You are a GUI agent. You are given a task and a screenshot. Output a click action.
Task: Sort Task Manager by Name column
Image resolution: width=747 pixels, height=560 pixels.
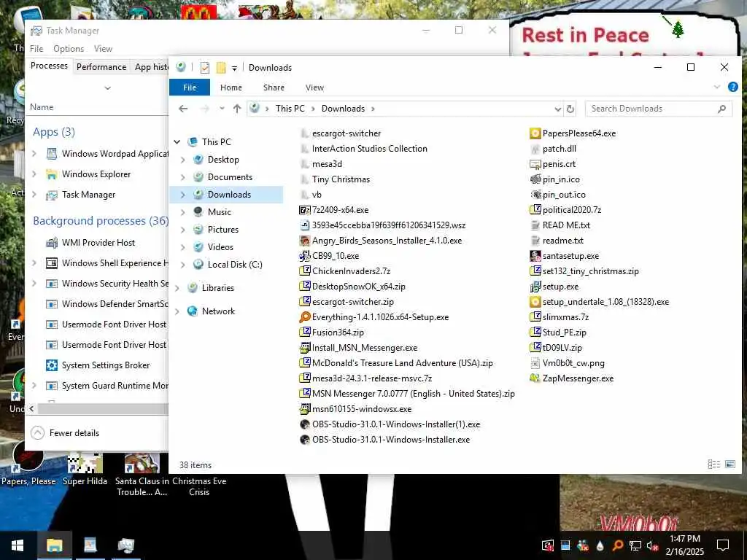coord(42,107)
